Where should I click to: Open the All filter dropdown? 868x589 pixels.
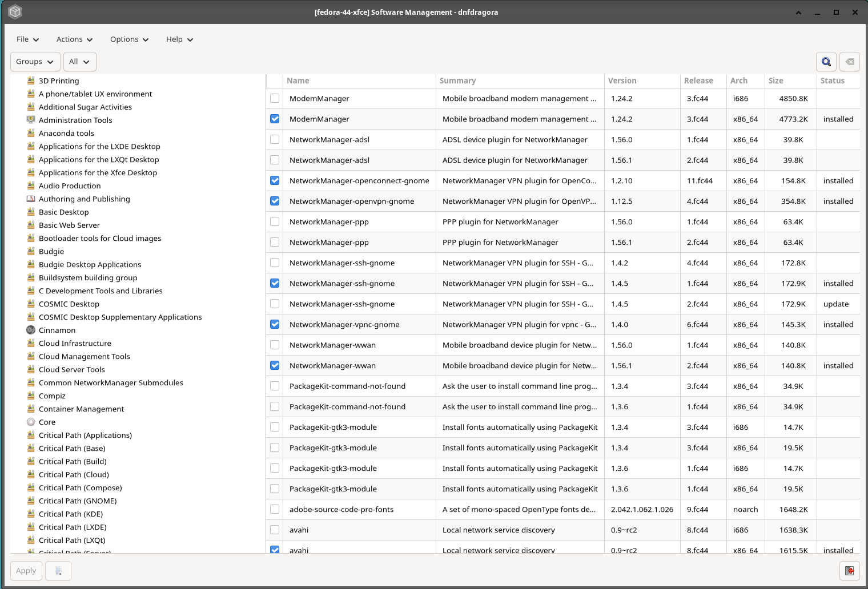(79, 62)
